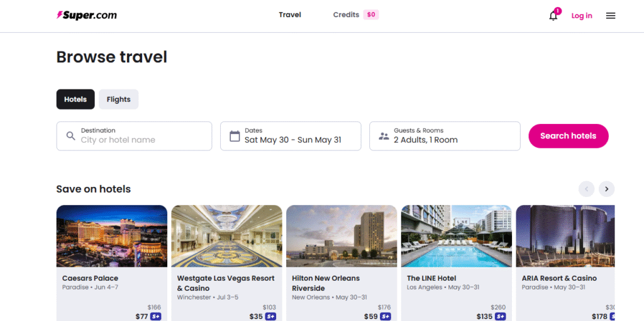The width and height of the screenshot is (644, 321).
Task: Click the guests people icon
Action: pos(384,136)
